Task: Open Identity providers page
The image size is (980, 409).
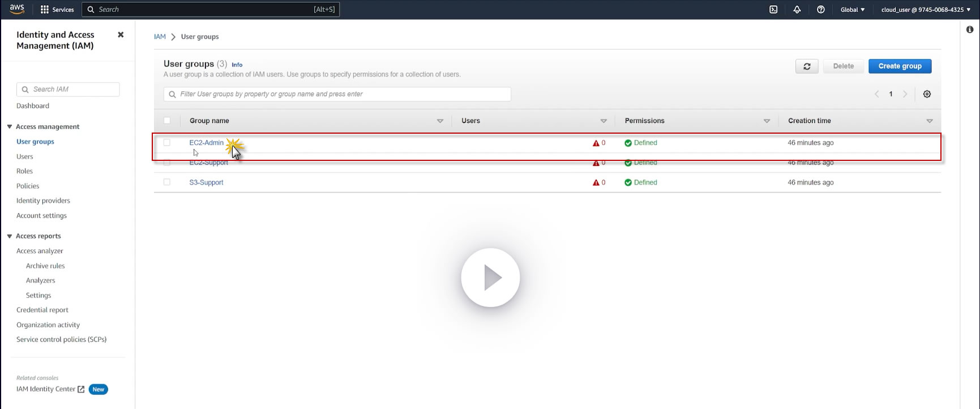Action: 43,201
